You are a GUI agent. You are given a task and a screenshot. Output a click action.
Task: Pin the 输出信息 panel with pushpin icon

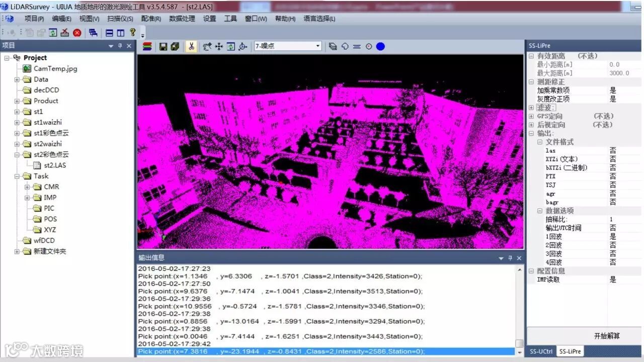(x=510, y=258)
